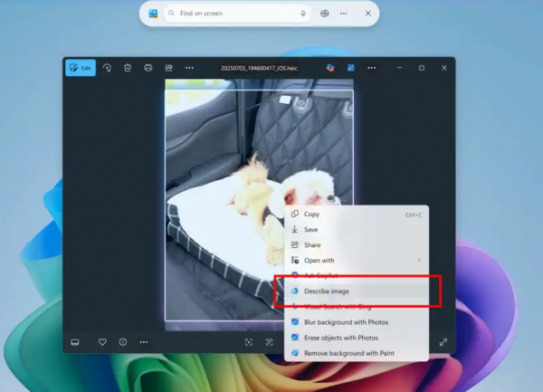The width and height of the screenshot is (543, 392).
Task: Mark photo as favorite with heart icon
Action: point(102,342)
